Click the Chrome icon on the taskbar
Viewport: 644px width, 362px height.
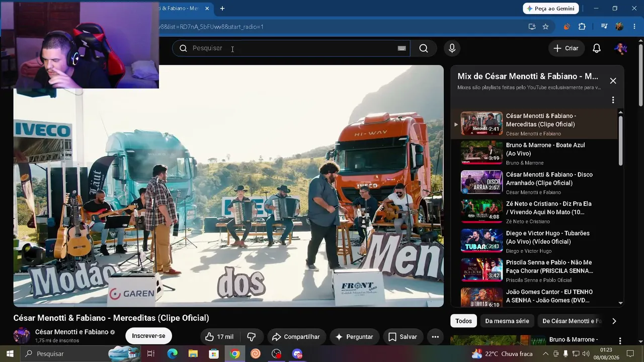point(234,353)
